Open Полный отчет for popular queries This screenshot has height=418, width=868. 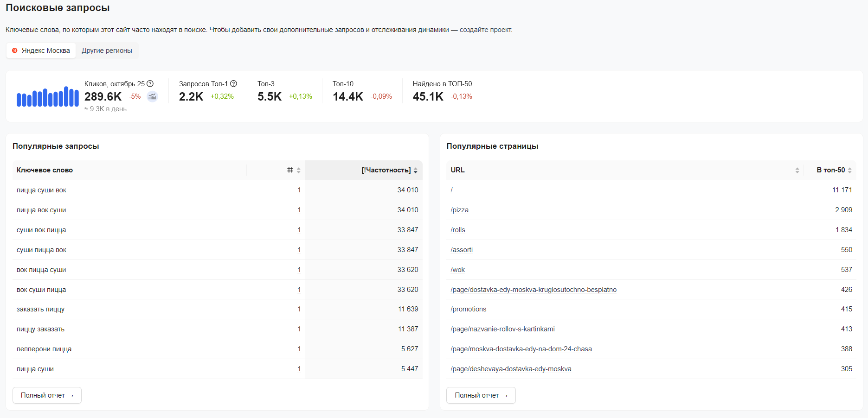[46, 395]
